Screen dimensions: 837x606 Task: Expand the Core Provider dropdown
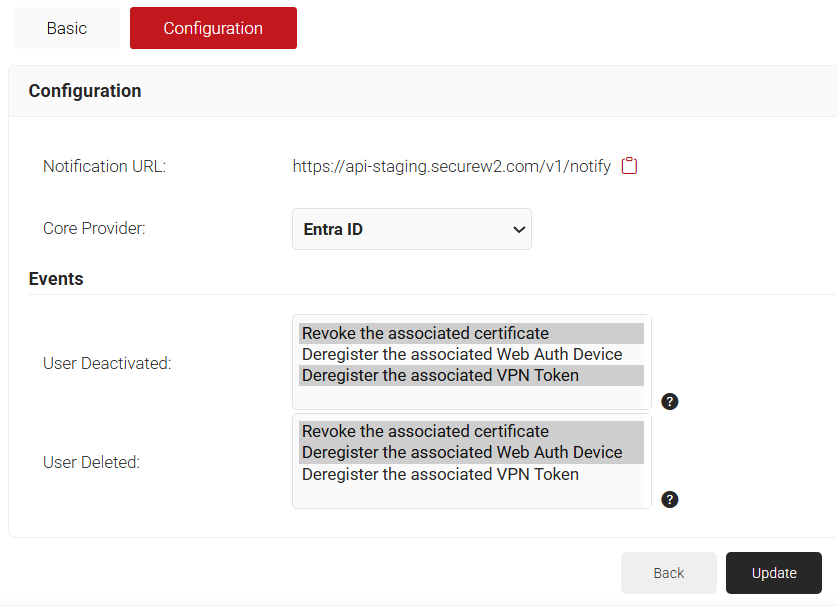pyautogui.click(x=411, y=229)
